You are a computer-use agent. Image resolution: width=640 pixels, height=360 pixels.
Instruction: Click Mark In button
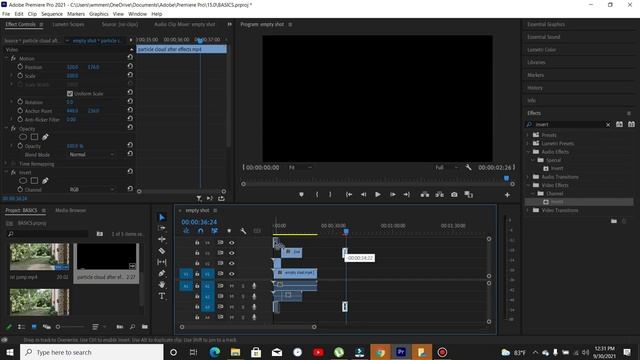click(317, 195)
